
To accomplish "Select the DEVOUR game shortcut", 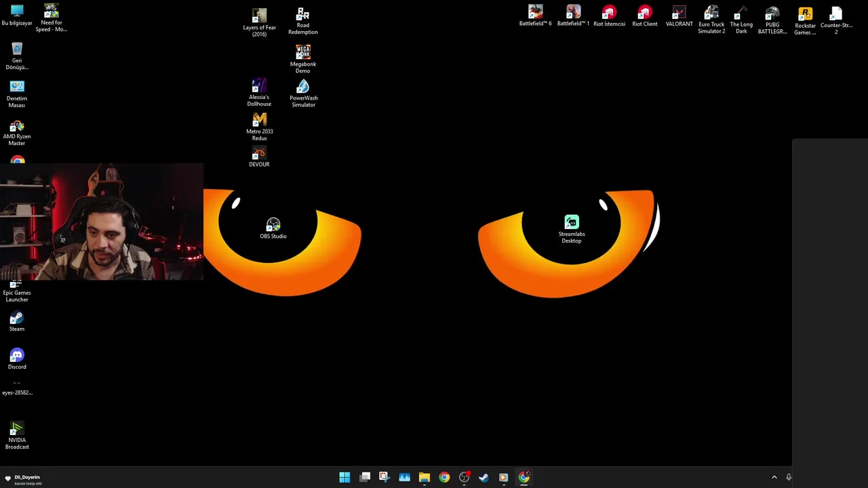I will click(x=259, y=157).
